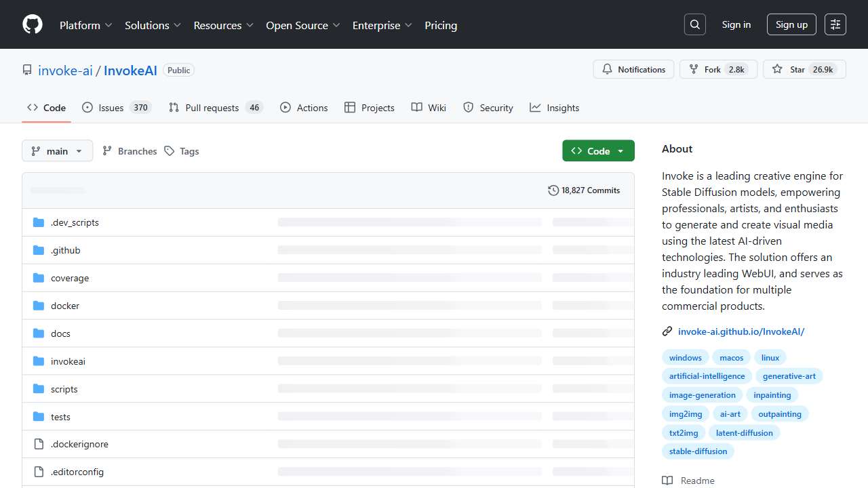Image resolution: width=868 pixels, height=488 pixels.
Task: Select the stable-diffusion topic tag
Action: 698,451
